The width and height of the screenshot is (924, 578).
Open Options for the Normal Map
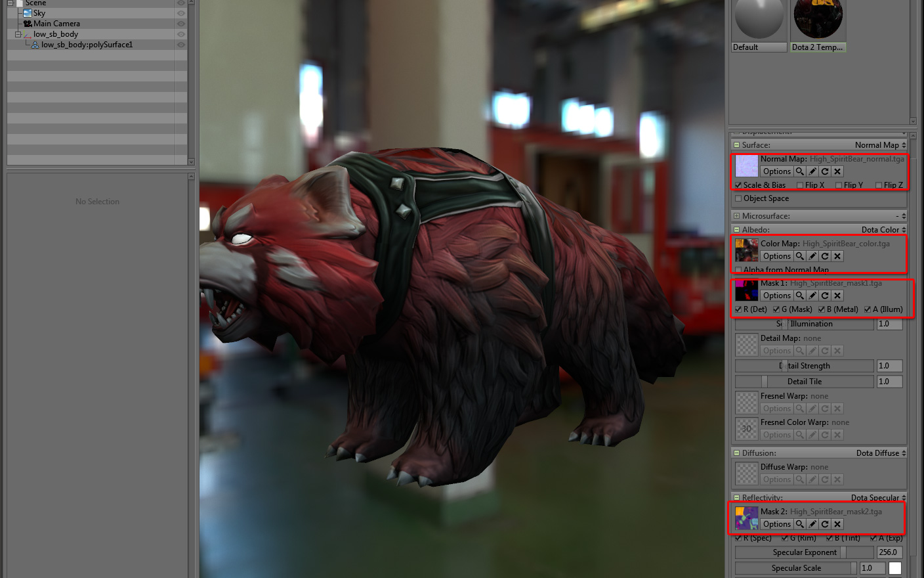coord(777,171)
